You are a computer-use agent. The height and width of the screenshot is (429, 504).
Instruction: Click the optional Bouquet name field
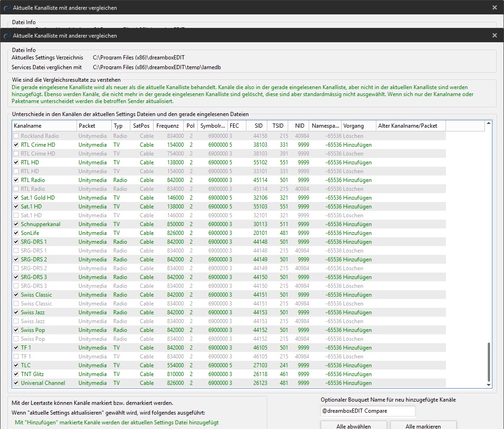(x=368, y=411)
